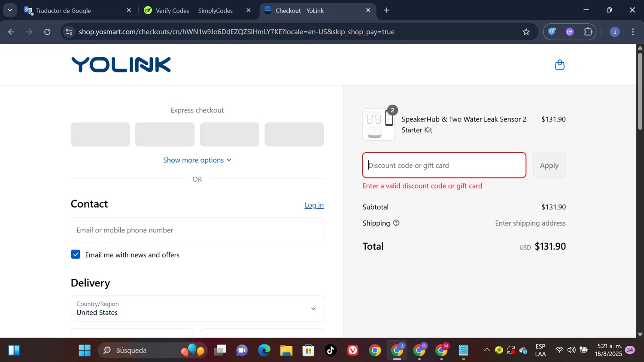Open the ESP LAA language indicator
The height and width of the screenshot is (362, 644).
tap(541, 350)
